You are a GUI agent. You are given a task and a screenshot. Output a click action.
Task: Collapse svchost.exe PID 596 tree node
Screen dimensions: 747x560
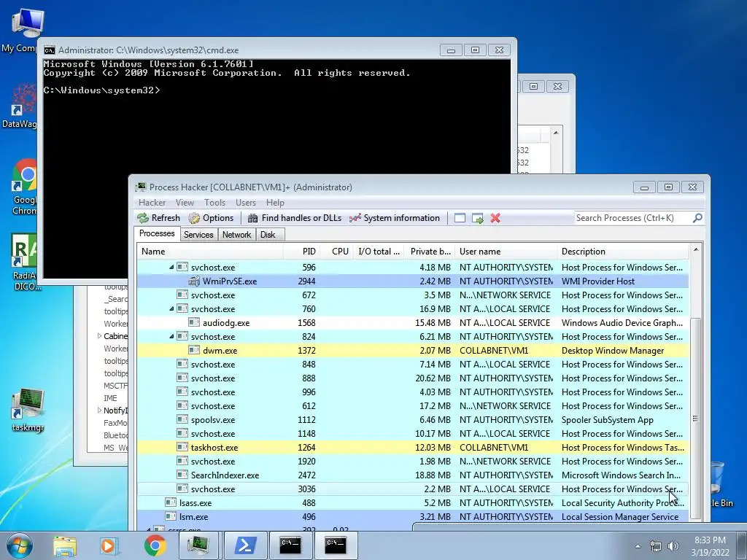click(x=171, y=267)
